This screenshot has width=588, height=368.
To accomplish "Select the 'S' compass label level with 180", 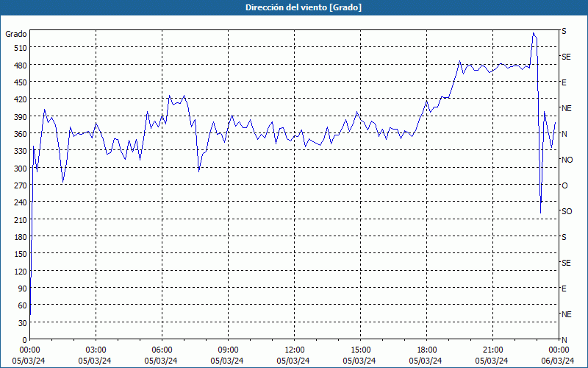I will coord(564,237).
